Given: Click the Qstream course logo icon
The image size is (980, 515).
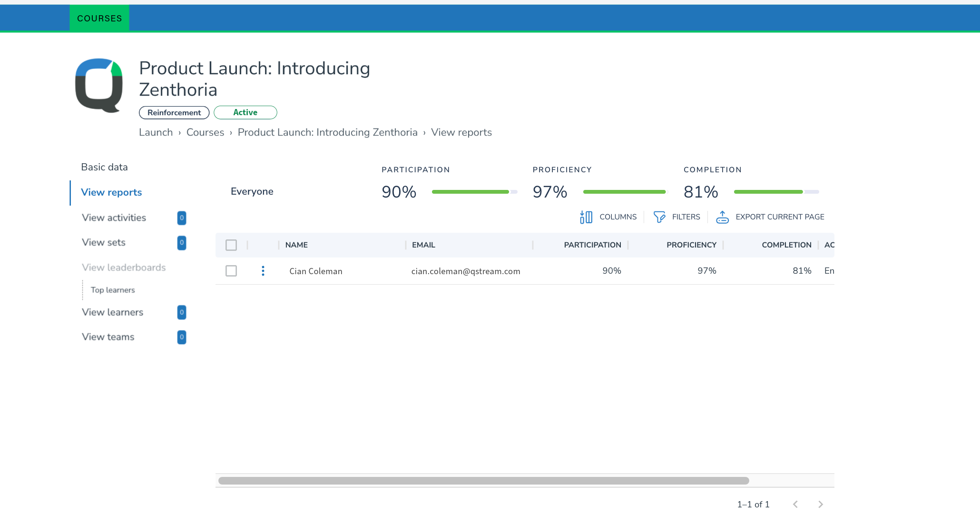Looking at the screenshot, I should pos(99,85).
